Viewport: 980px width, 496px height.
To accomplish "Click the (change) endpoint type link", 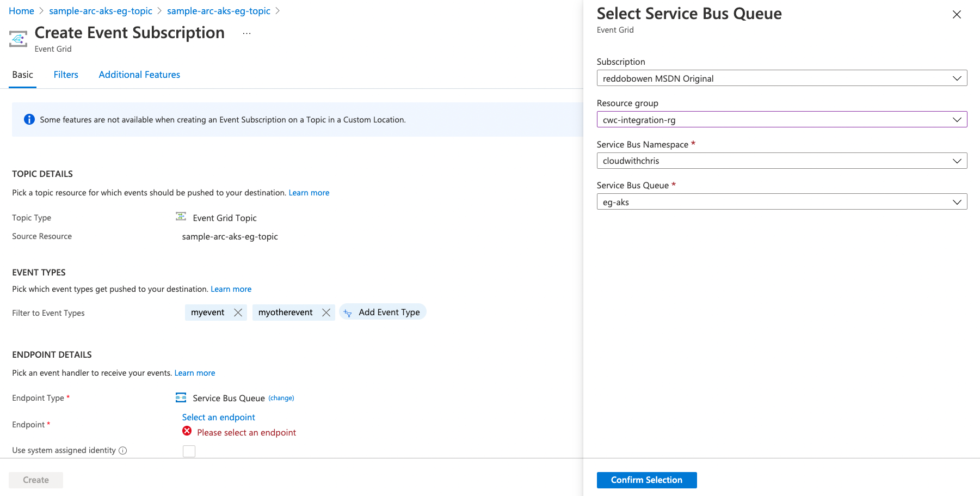I will (281, 398).
